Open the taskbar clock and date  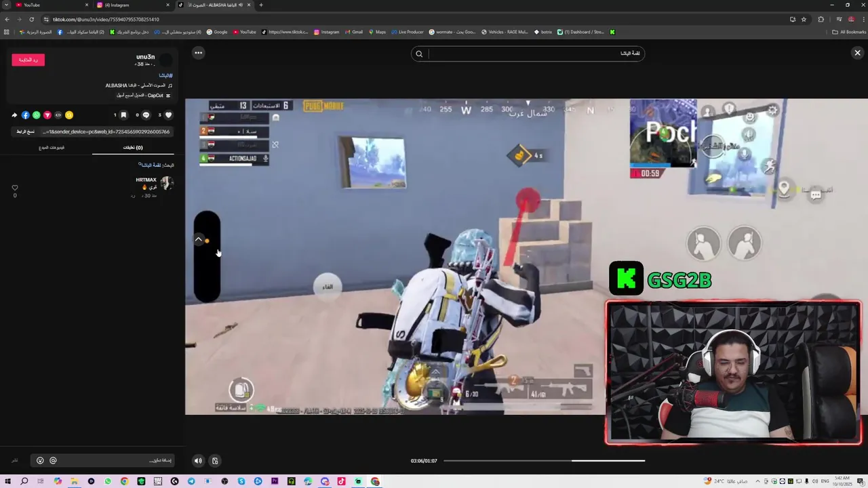click(844, 481)
